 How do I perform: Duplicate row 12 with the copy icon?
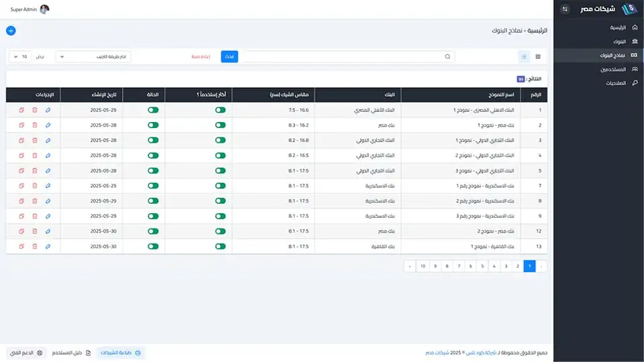(21, 231)
